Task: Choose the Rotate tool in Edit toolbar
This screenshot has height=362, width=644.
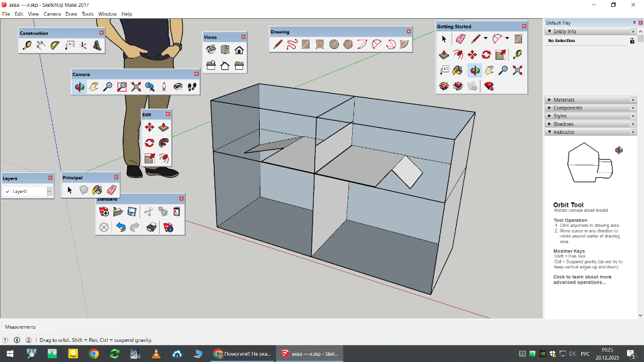Action: (x=150, y=143)
